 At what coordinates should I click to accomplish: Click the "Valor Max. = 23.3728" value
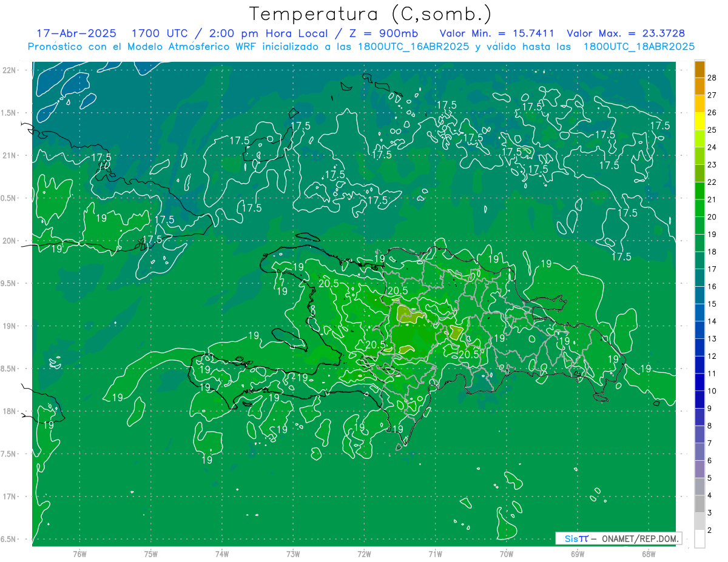pyautogui.click(x=625, y=34)
